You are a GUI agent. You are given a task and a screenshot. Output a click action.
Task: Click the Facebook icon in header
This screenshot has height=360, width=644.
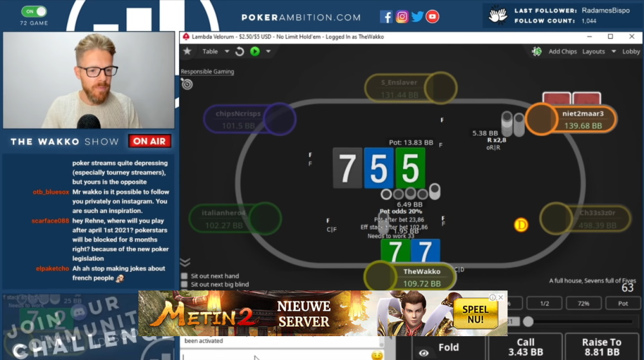(x=386, y=17)
